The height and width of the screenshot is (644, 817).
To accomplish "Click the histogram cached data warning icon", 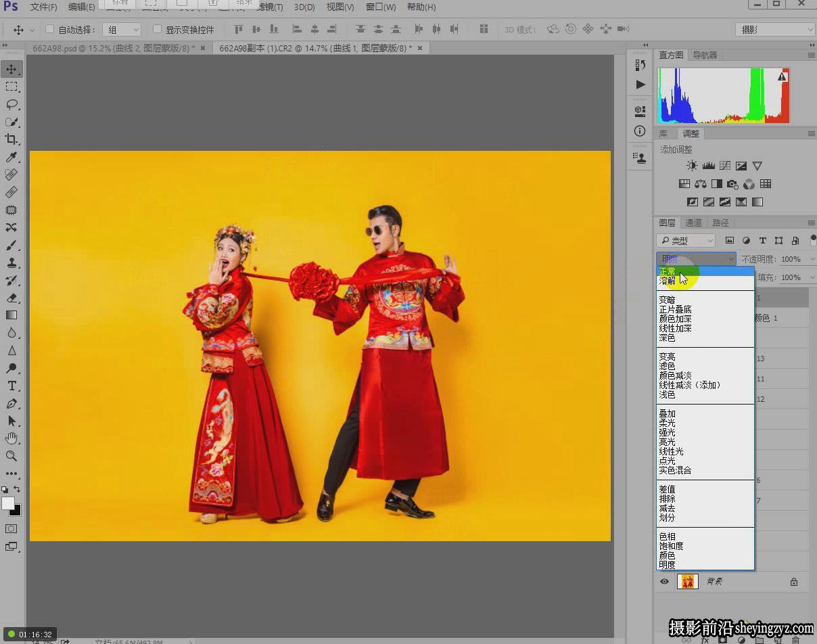I will coord(783,77).
